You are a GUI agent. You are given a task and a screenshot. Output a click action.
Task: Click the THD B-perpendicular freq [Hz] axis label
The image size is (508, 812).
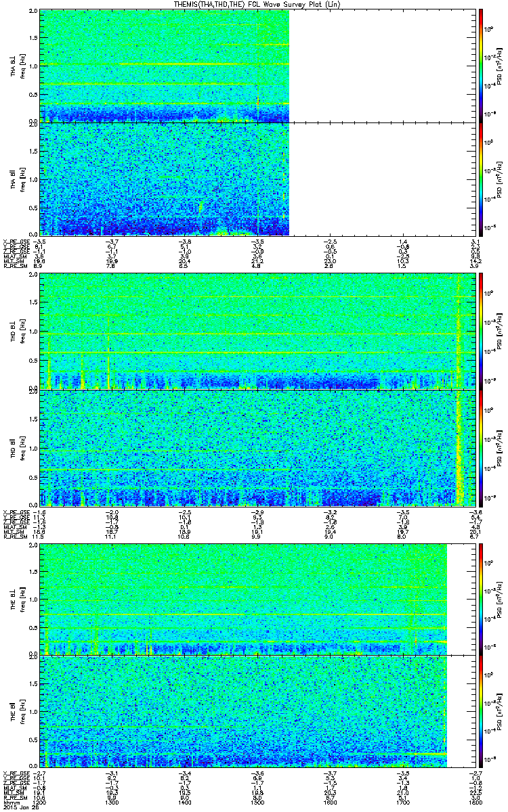point(32,330)
